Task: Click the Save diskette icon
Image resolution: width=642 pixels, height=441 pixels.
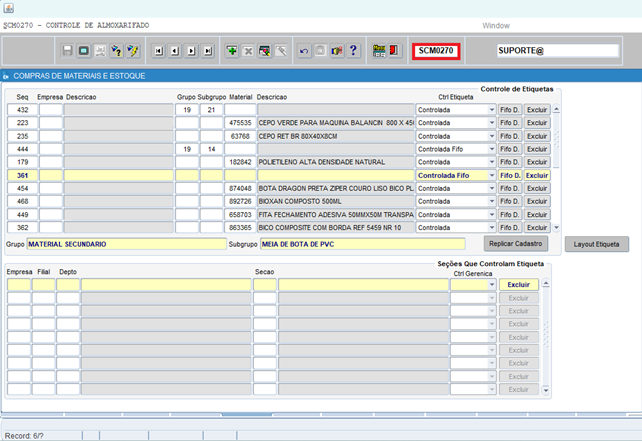Action: pyautogui.click(x=68, y=51)
